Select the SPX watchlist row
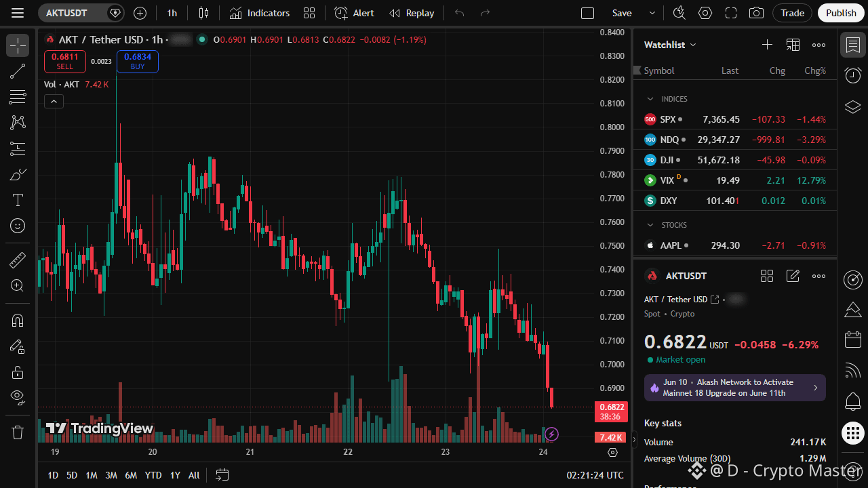 point(735,119)
